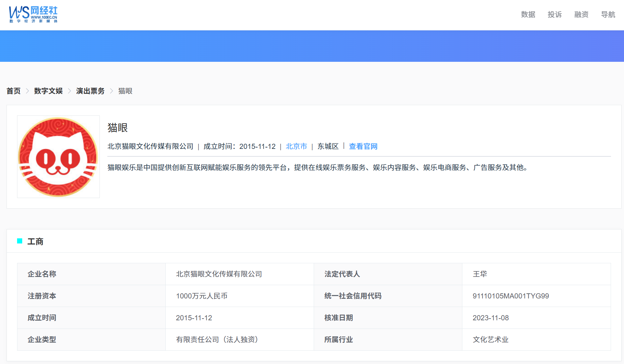Image resolution: width=624 pixels, height=364 pixels.
Task: Select the 2023-11-08 approval date
Action: coord(491,318)
